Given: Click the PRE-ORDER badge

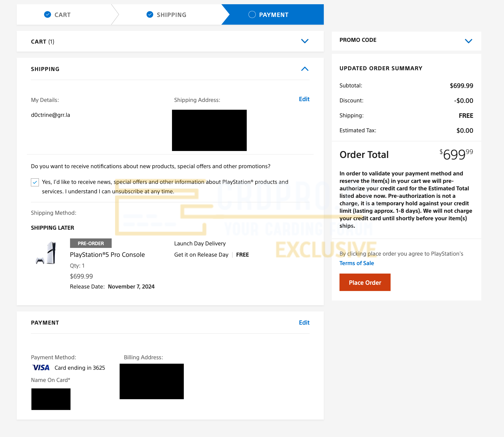Looking at the screenshot, I should (90, 243).
